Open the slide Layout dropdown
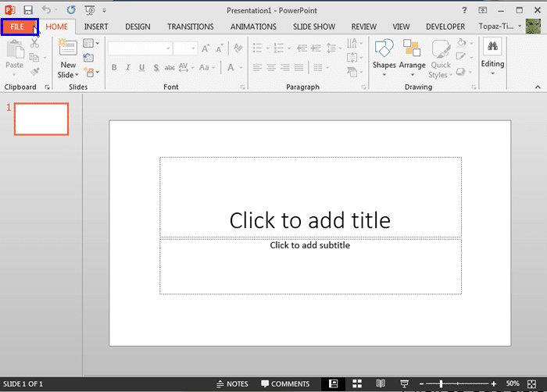The width and height of the screenshot is (547, 392). point(91,43)
